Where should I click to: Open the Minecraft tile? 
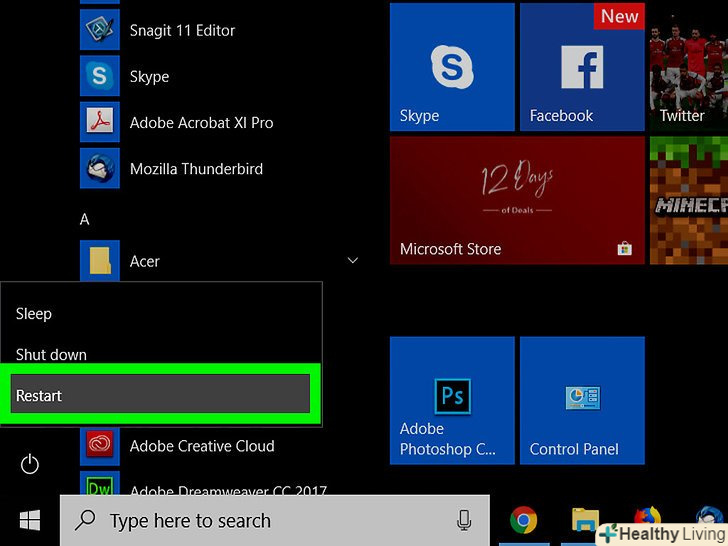pos(689,200)
